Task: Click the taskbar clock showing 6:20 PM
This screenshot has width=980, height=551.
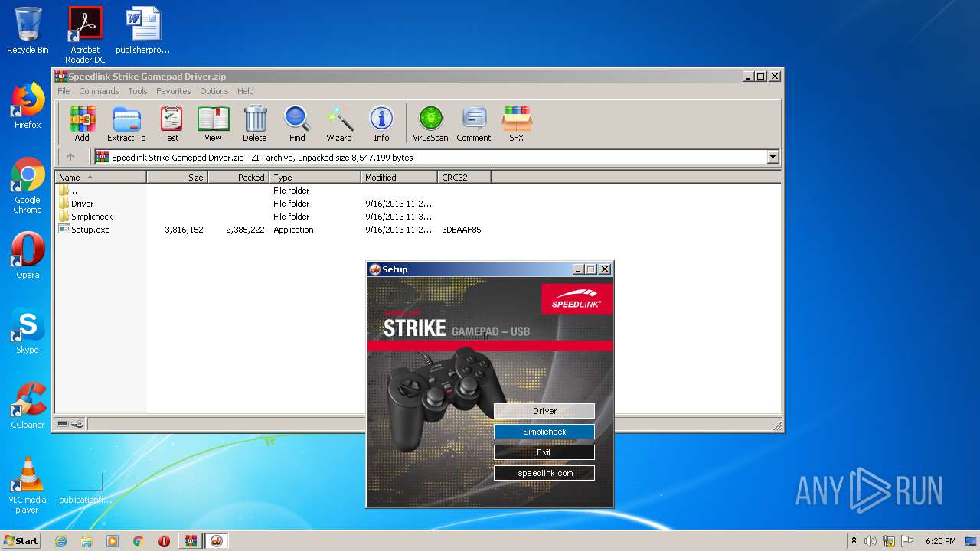Action: click(940, 541)
